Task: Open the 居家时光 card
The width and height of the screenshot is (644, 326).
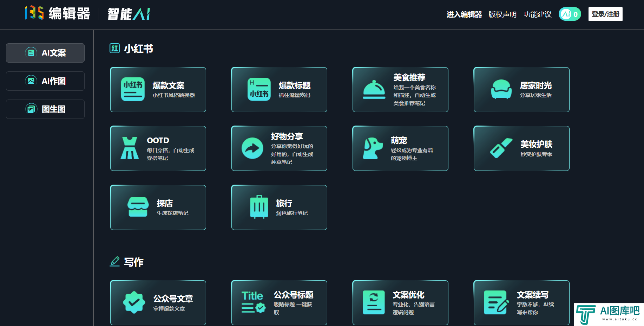Action: tap(521, 90)
